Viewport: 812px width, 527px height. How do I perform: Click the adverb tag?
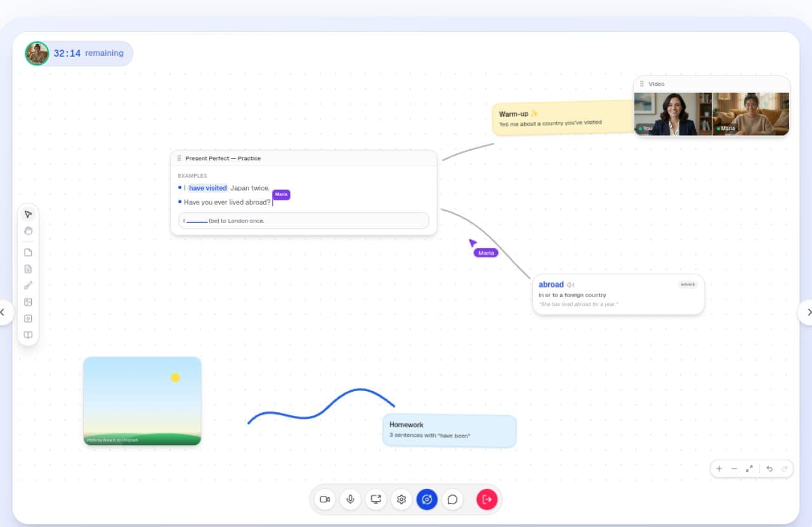[688, 284]
